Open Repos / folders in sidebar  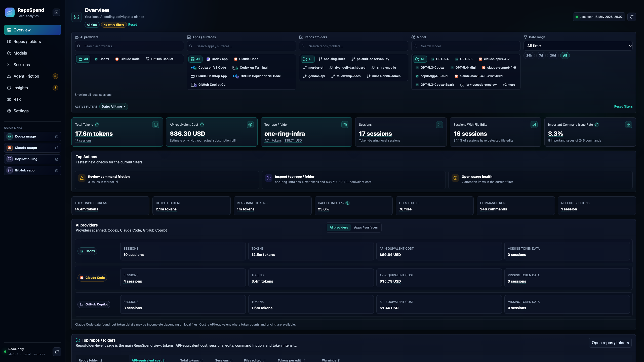[x=32, y=41]
